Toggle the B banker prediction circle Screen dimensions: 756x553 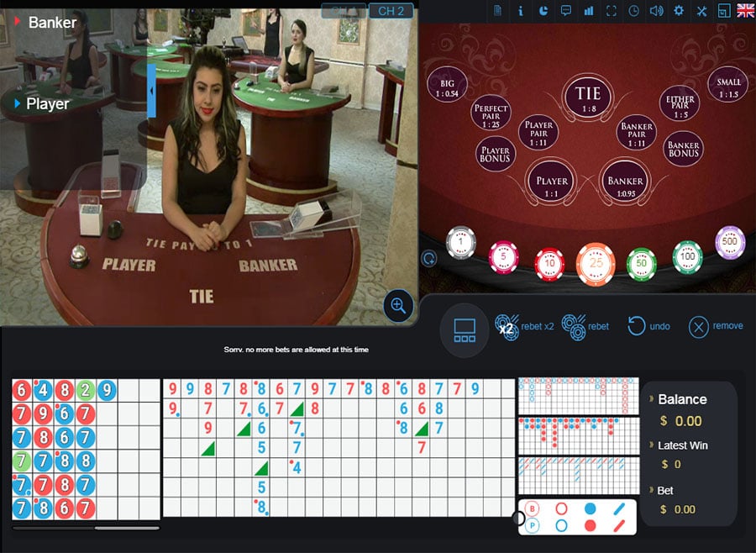tap(533, 508)
